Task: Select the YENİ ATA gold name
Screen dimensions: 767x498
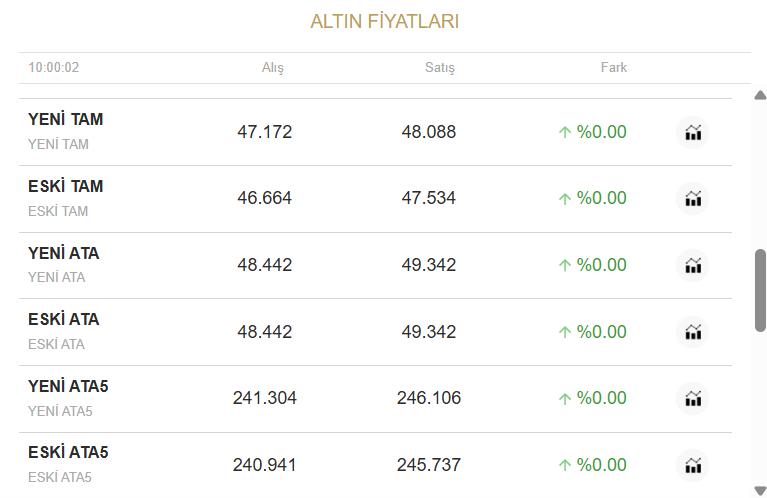Action: [63, 253]
